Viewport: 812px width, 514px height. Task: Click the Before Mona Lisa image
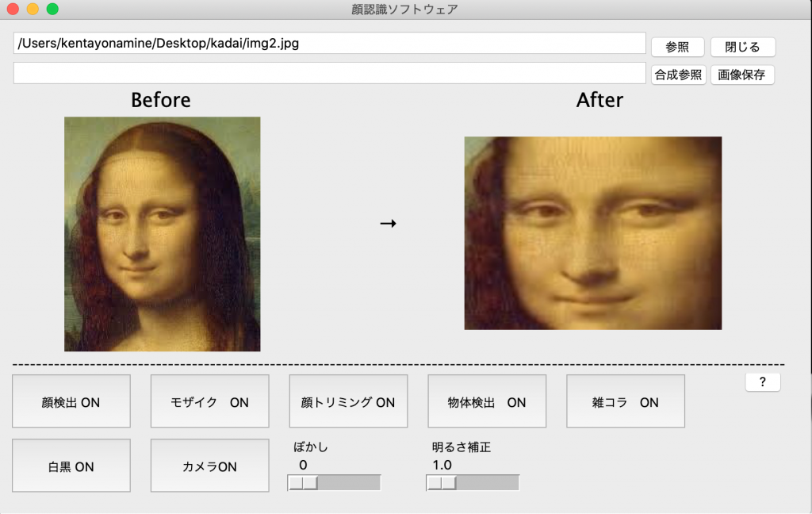162,234
